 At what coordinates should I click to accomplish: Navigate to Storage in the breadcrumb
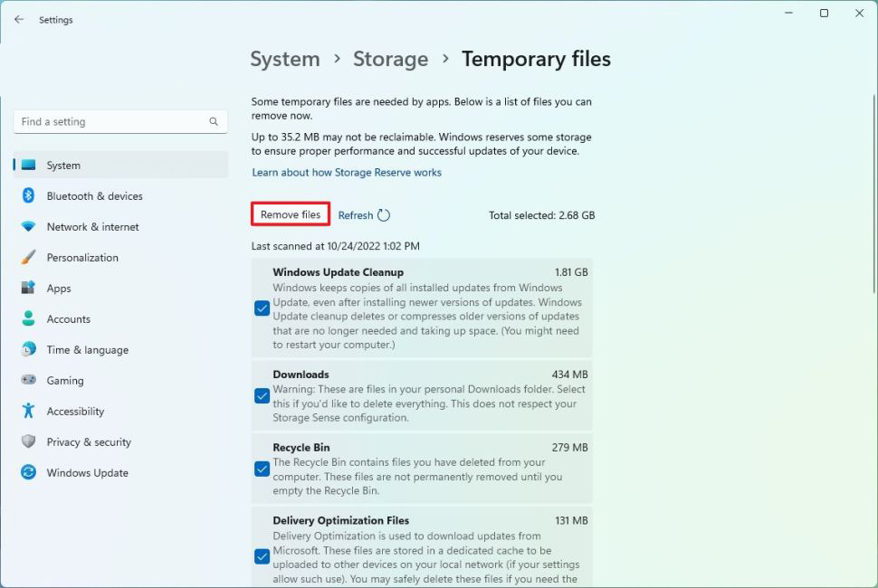point(390,60)
